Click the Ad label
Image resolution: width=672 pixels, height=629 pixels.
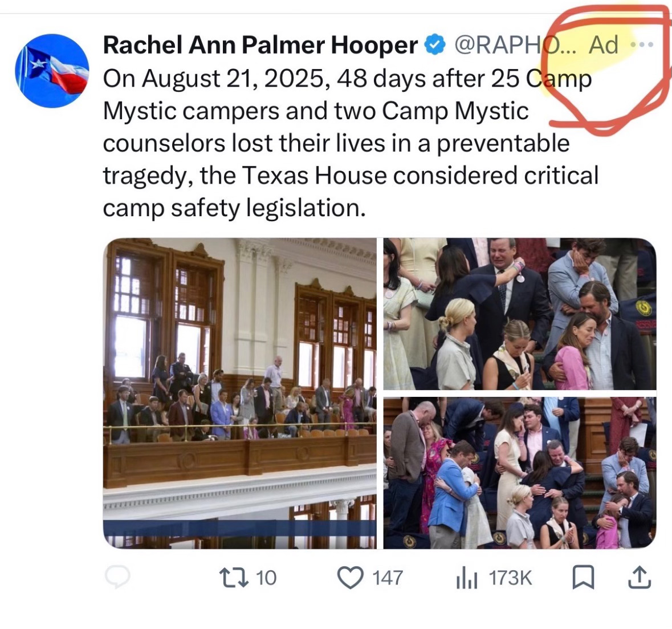coord(604,44)
